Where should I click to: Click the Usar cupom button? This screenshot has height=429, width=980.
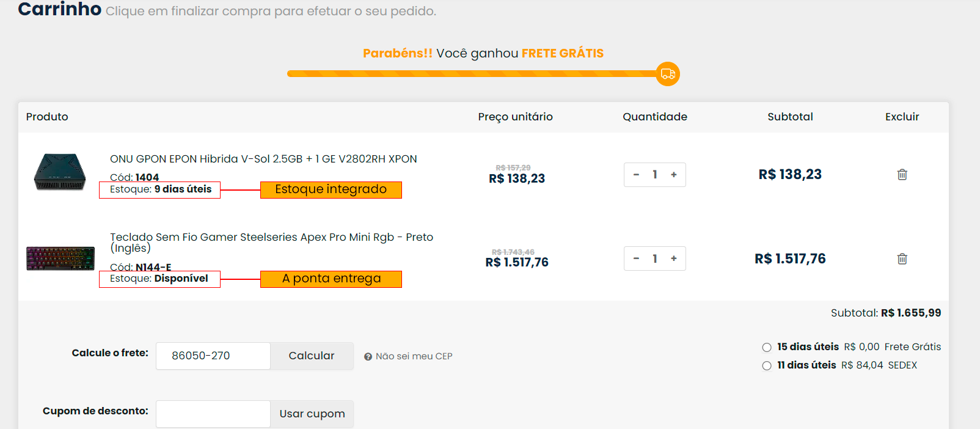point(312,414)
